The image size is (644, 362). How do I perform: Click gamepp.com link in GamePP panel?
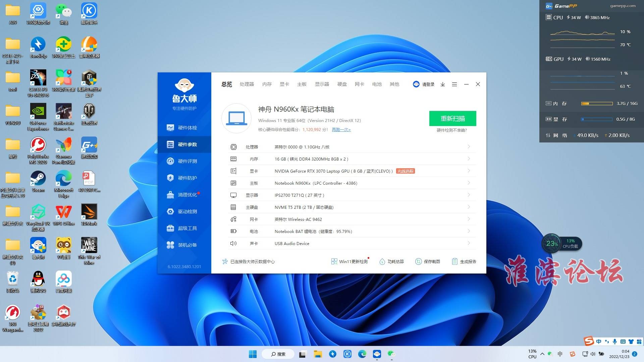pos(623,6)
